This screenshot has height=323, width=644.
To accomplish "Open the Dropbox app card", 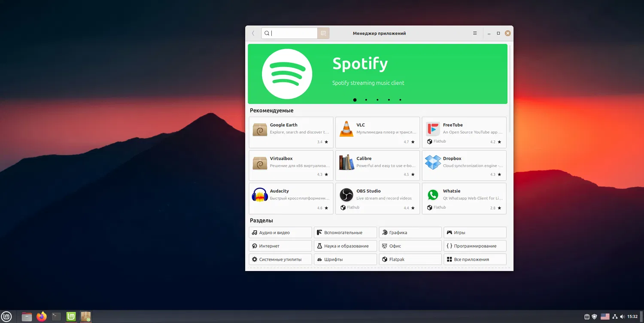I will point(464,165).
